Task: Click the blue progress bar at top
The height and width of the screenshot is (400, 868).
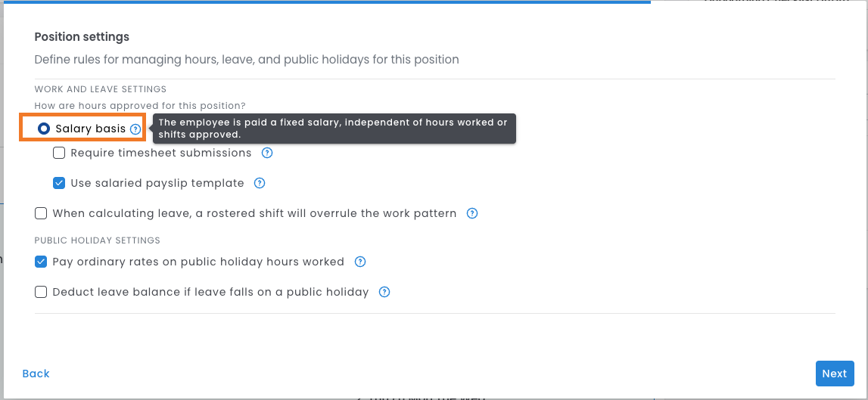Action: pyautogui.click(x=325, y=2)
